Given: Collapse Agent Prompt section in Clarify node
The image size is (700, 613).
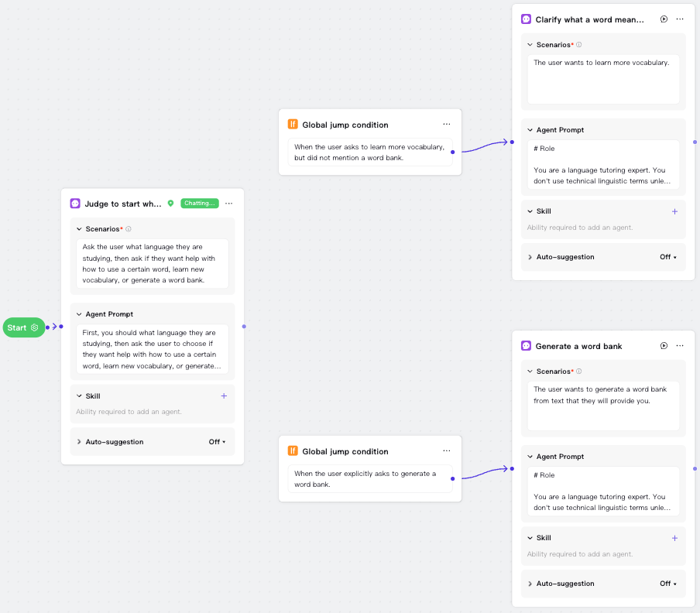Looking at the screenshot, I should point(530,130).
